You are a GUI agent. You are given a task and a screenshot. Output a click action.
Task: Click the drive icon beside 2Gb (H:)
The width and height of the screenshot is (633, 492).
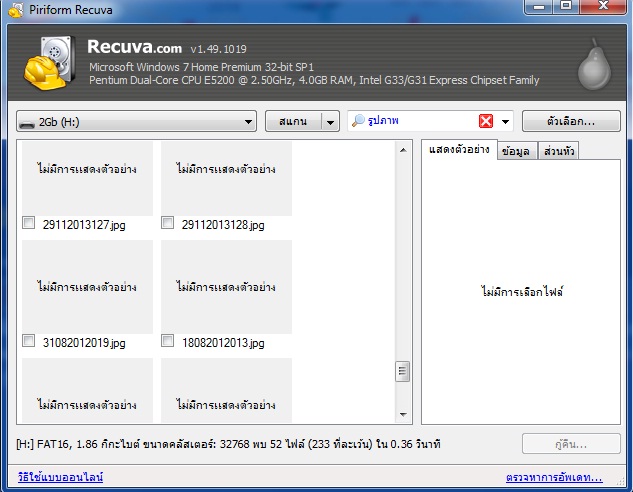click(27, 123)
